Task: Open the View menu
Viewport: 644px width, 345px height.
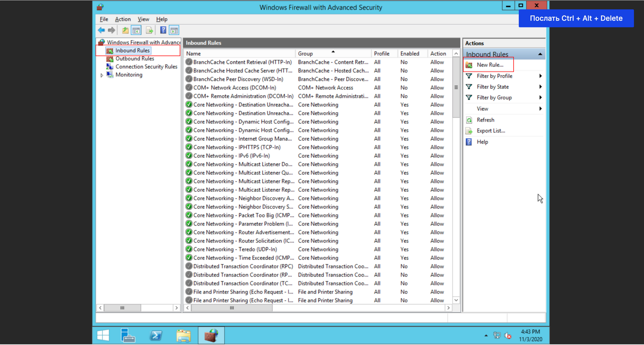Action: 143,19
